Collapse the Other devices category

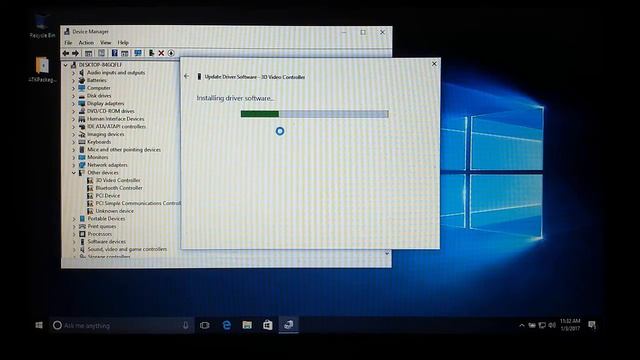click(x=74, y=173)
